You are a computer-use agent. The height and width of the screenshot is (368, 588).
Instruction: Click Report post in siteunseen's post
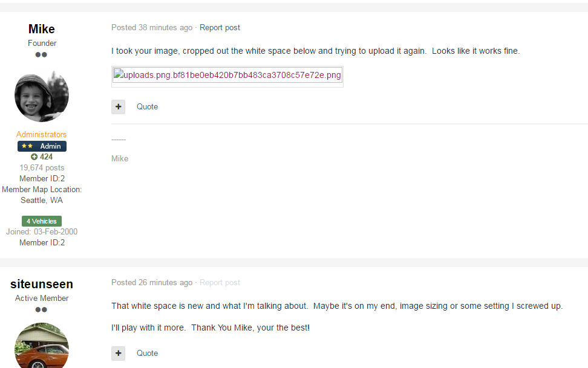point(220,283)
